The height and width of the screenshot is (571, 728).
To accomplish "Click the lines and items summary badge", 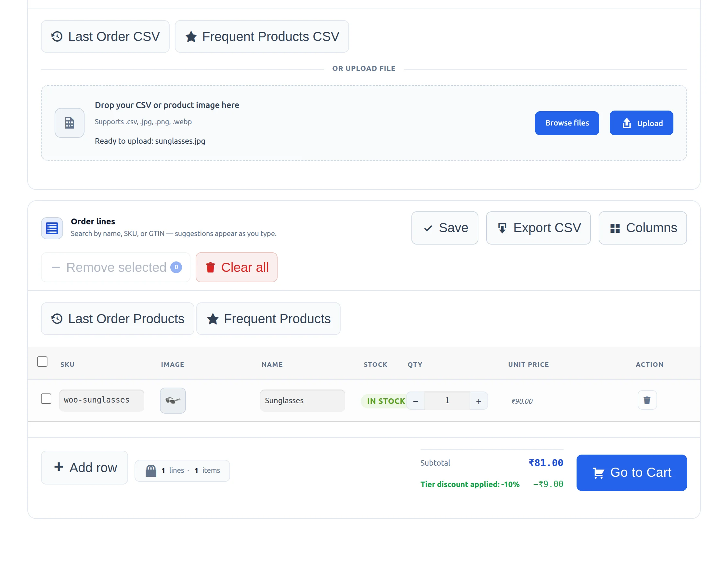I will click(182, 471).
